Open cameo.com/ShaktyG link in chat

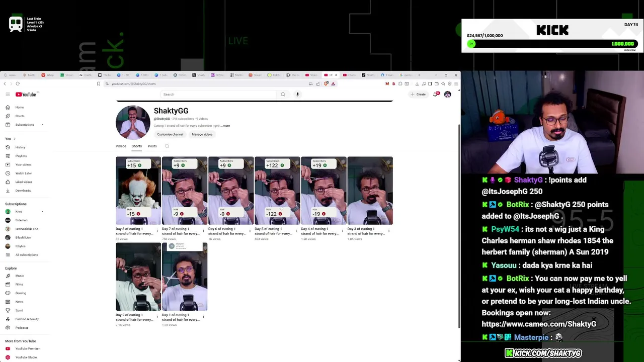point(539,324)
